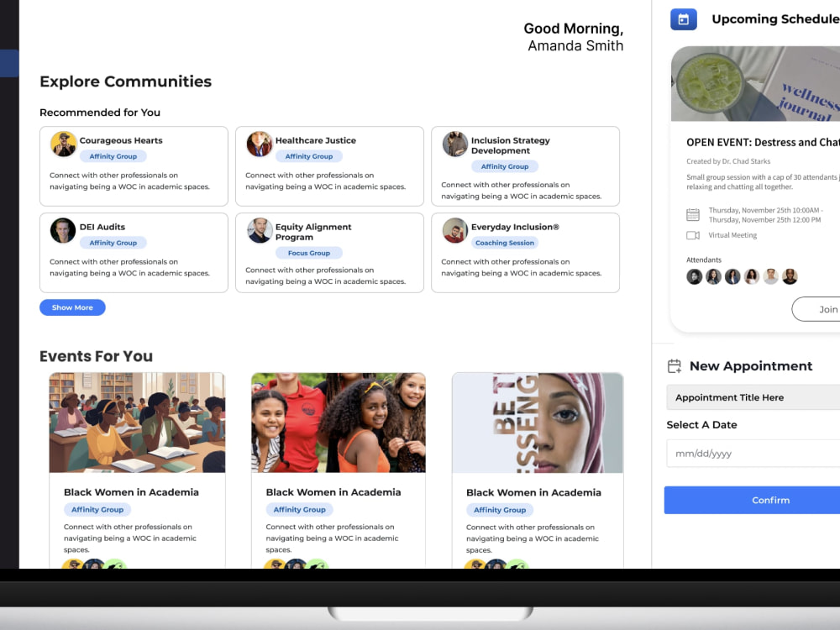Viewport: 840px width, 630px height.
Task: Click the Appointment Title Here field
Action: (753, 397)
